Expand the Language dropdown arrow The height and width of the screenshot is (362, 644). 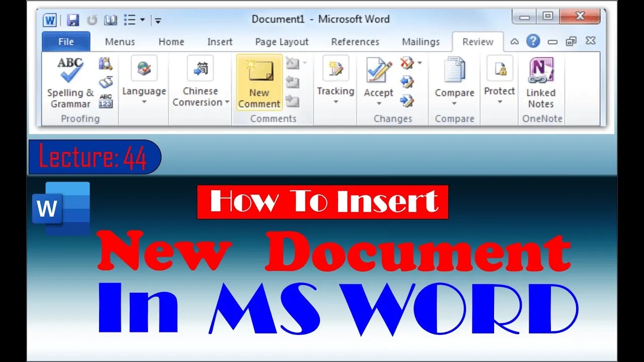[144, 102]
